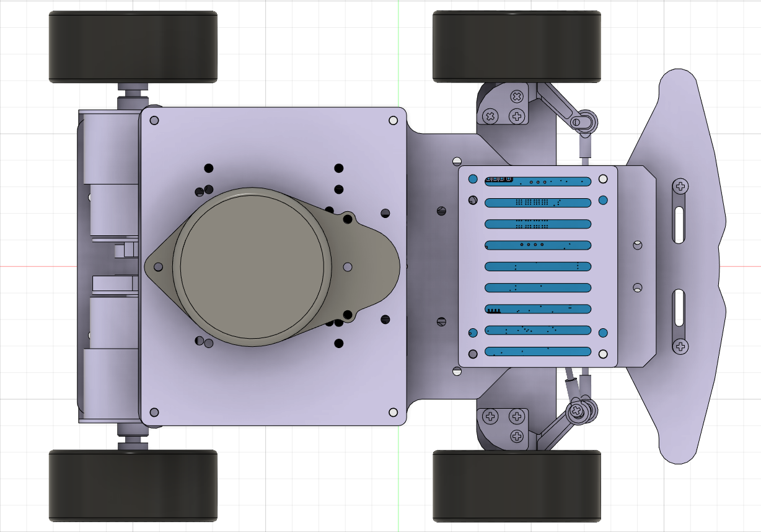Screen dimensions: 761x532
Task: Click the upper oval slot in the bumper bracket
Action: click(680, 224)
